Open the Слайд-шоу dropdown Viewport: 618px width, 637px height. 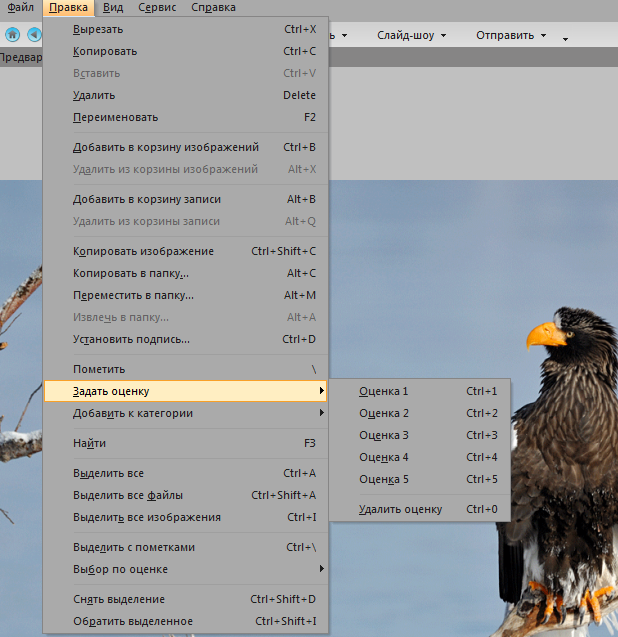[x=411, y=36]
